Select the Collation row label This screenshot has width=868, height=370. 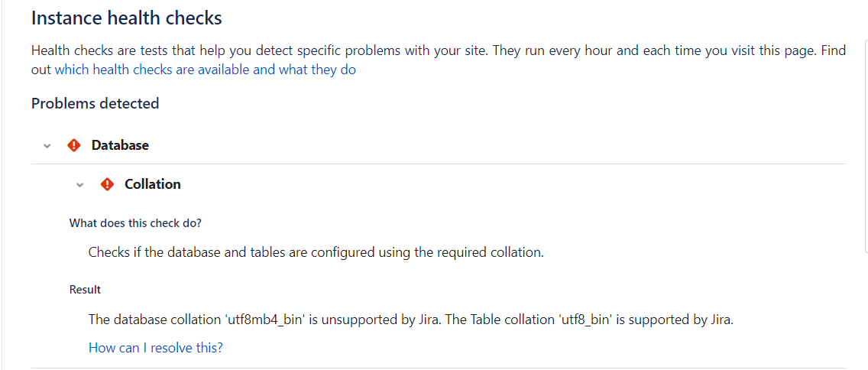(x=153, y=184)
